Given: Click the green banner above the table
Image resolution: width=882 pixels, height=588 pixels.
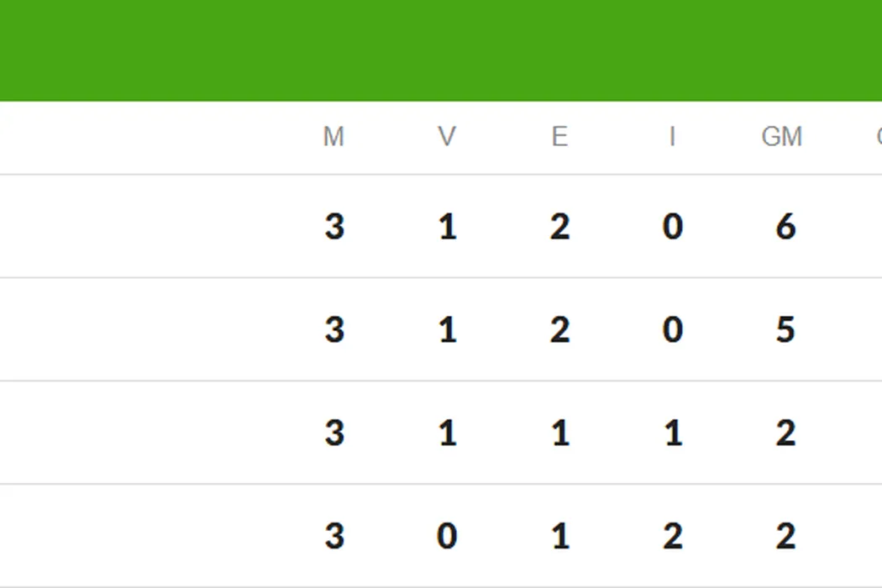Looking at the screenshot, I should [x=441, y=50].
